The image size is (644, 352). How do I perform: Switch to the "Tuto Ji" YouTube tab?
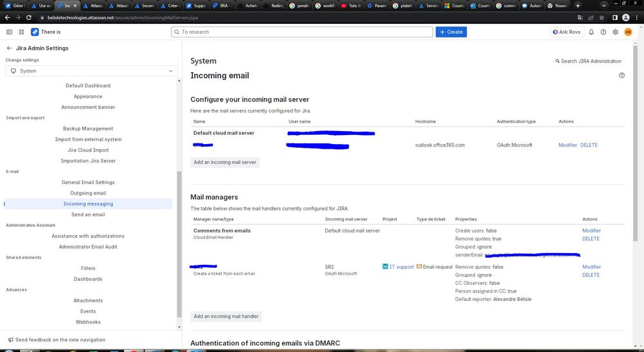(350, 6)
